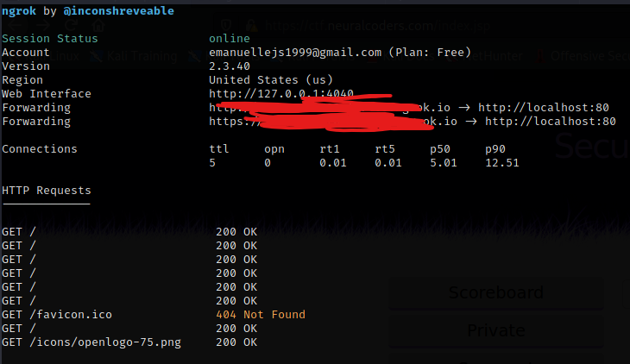
Task: Click the p90 value 12.51
Action: 501,163
